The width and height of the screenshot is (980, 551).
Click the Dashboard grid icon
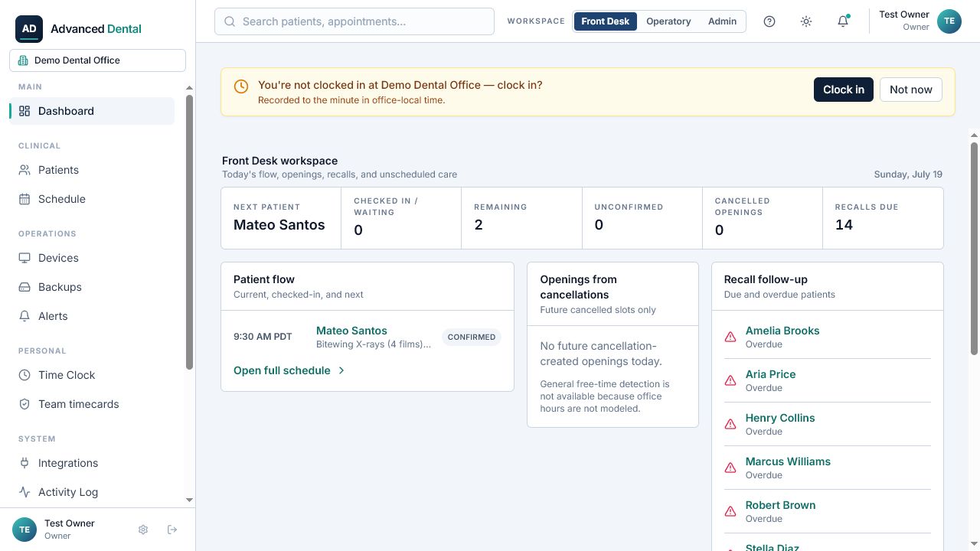coord(24,111)
